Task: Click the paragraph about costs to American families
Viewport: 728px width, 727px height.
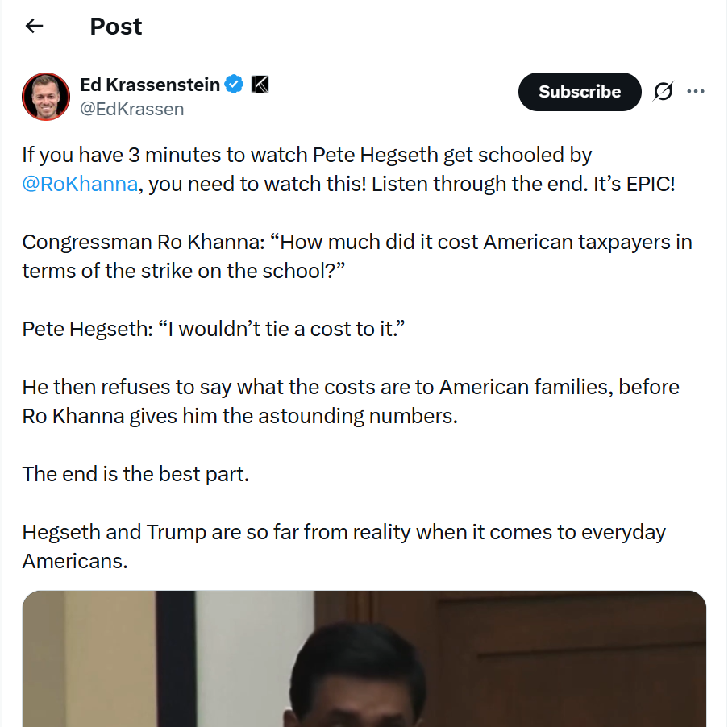Action: coord(351,401)
